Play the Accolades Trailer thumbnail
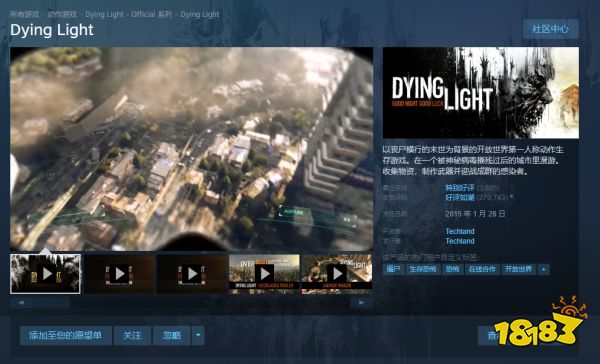The height and width of the screenshot is (364, 600). [x=264, y=274]
